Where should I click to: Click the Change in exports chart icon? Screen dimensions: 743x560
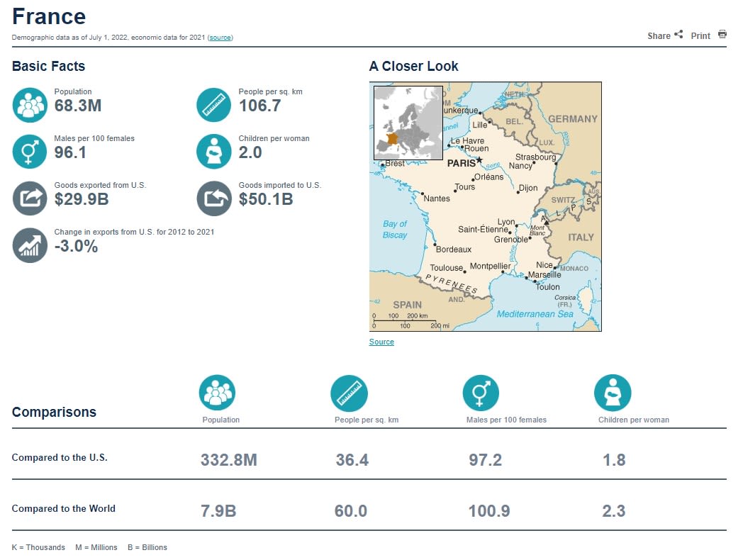(x=29, y=245)
